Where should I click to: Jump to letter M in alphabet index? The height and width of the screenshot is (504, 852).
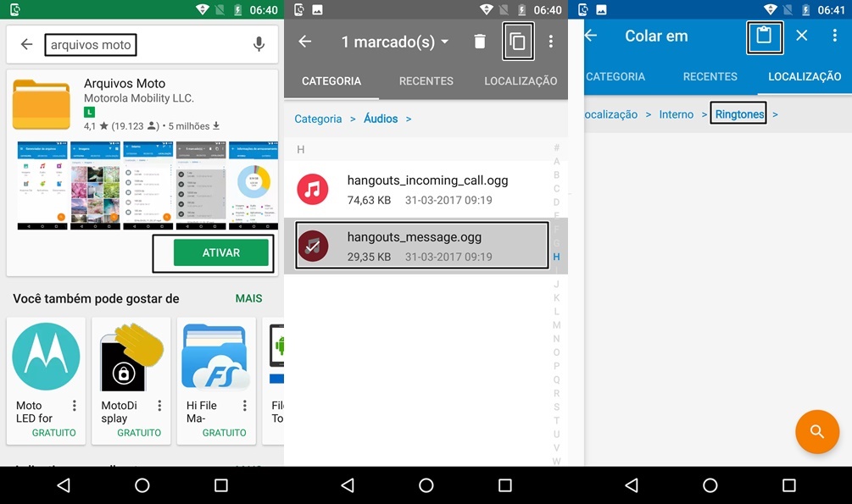point(556,324)
